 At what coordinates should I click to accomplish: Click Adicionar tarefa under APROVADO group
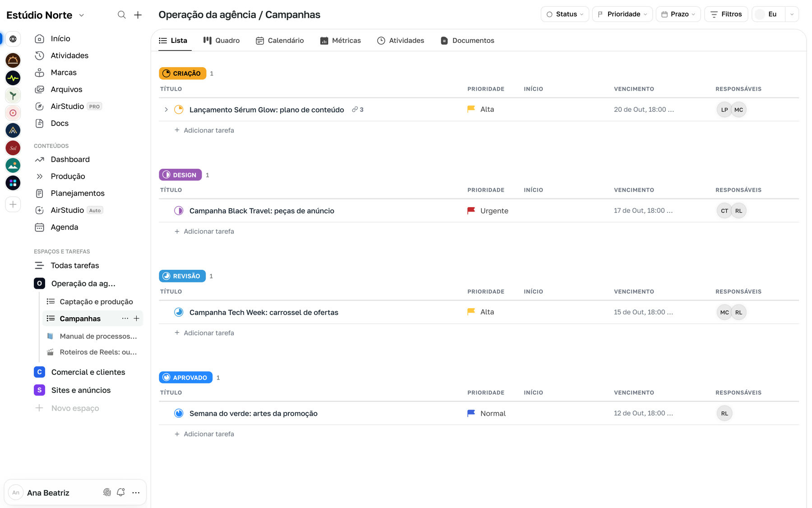204,434
